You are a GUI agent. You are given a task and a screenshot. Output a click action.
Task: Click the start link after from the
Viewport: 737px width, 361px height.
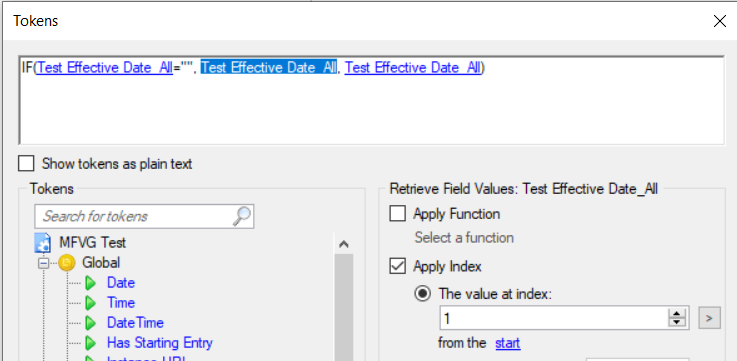coord(508,343)
